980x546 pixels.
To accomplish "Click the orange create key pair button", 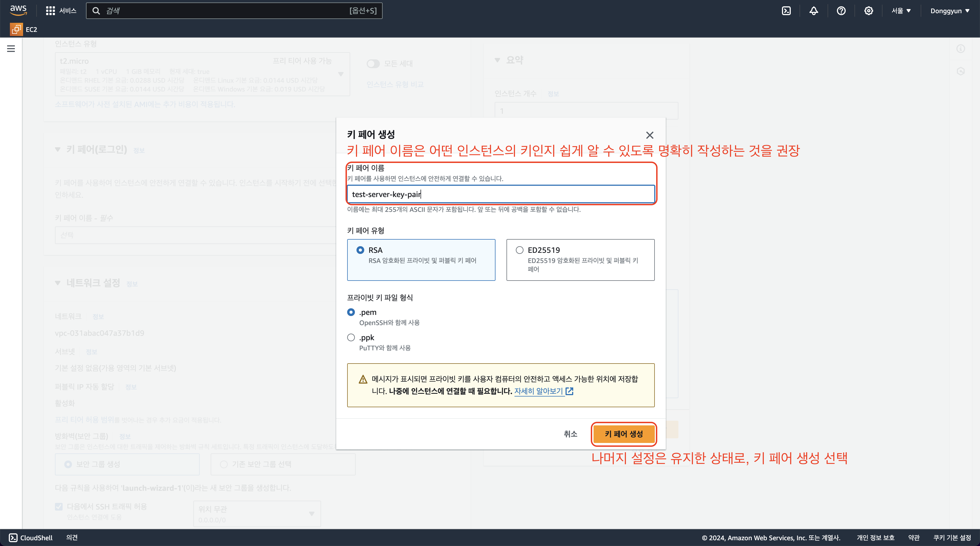I will click(623, 434).
